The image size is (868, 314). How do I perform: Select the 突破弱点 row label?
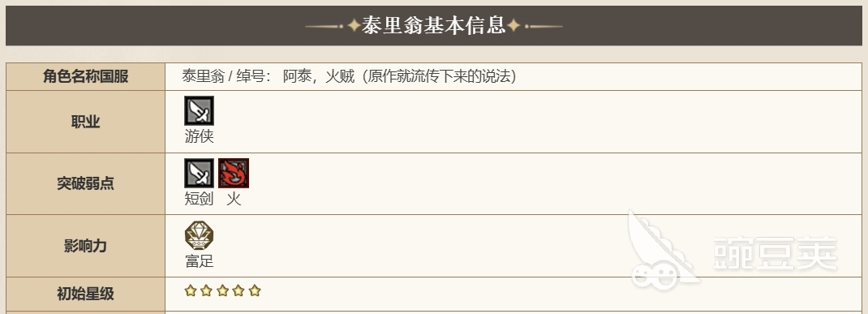[86, 184]
